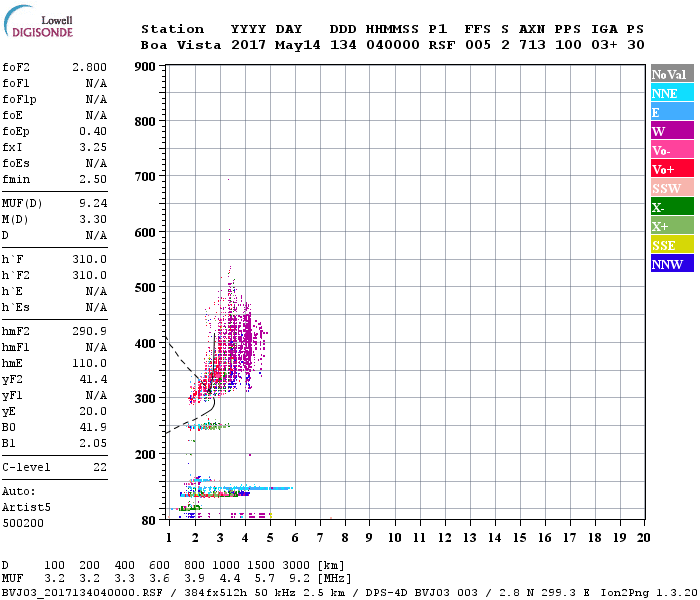
Task: Select the purple W legend swatch
Action: (672, 131)
